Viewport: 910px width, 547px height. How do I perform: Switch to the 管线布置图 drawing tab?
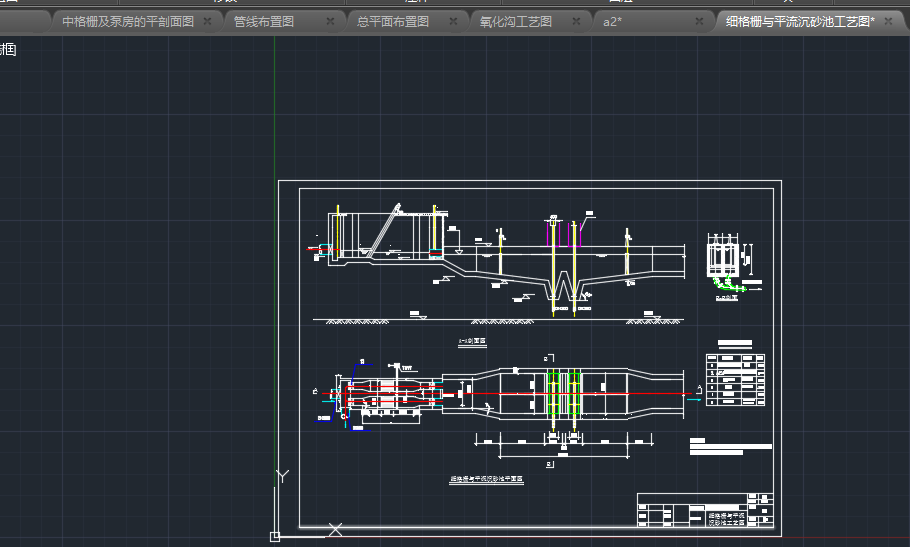pos(263,21)
